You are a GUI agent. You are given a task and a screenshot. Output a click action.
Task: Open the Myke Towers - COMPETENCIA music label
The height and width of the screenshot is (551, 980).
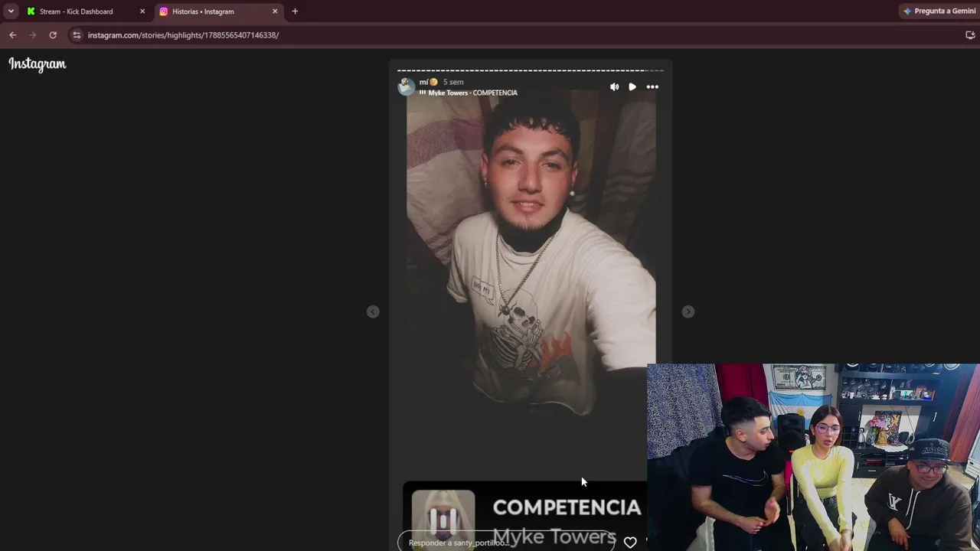coord(468,93)
